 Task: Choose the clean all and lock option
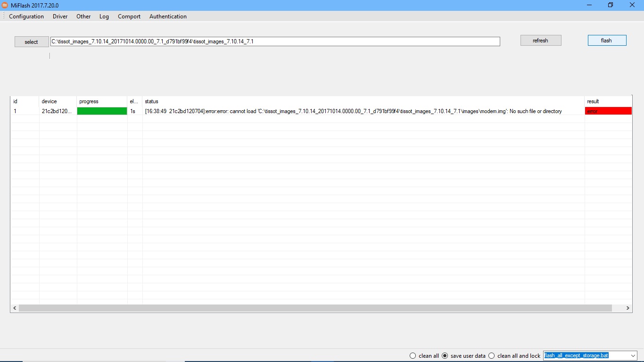point(514,356)
